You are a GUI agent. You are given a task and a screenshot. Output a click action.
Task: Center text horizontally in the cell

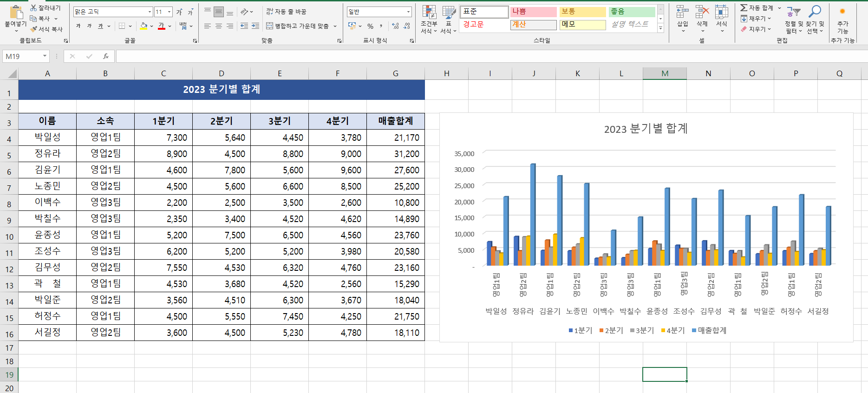click(219, 26)
